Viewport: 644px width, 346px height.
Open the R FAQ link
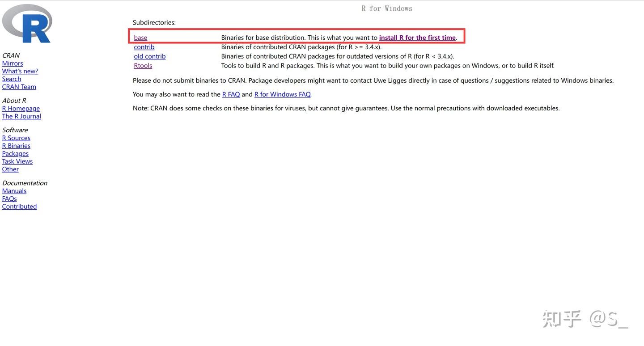pos(231,94)
